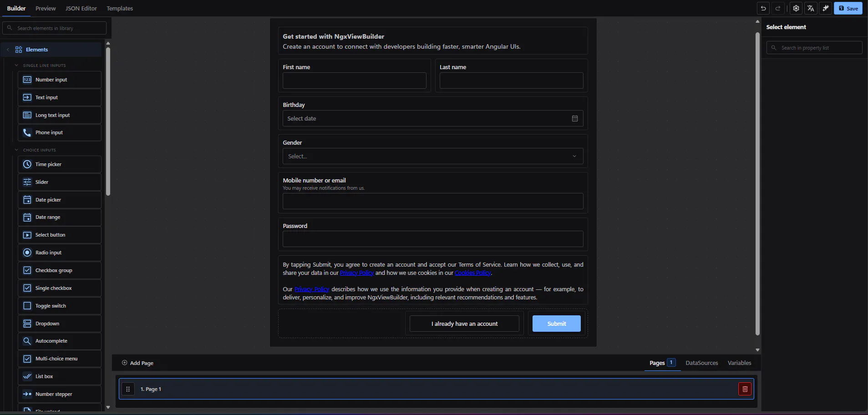
Task: Click I already have an account
Action: pos(464,324)
